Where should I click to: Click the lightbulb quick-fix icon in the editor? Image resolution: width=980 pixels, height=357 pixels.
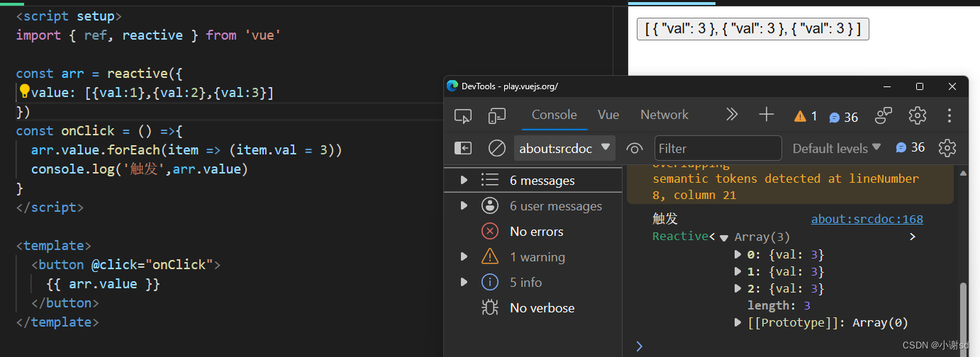24,91
